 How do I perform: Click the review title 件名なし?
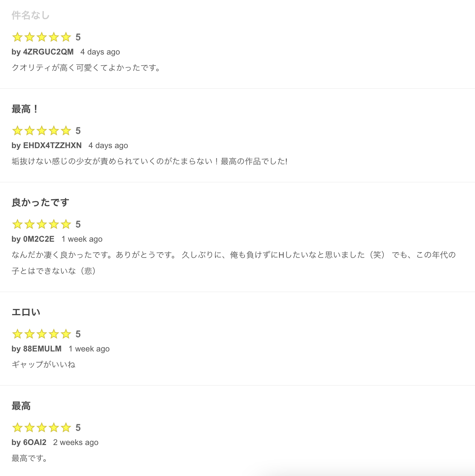point(31,15)
